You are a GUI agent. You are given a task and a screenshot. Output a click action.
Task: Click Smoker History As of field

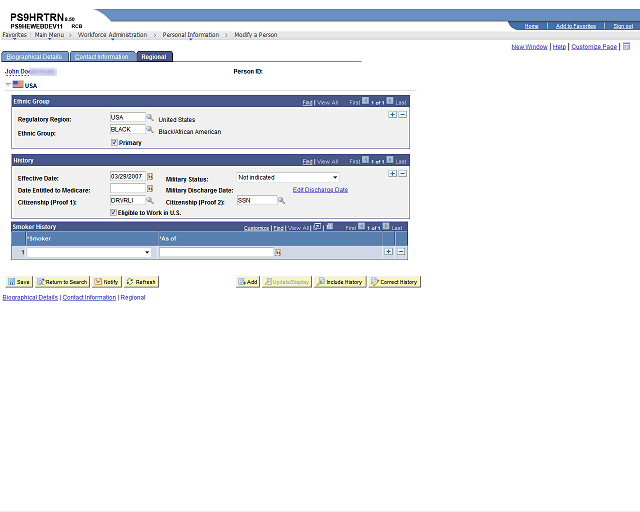[x=216, y=253]
